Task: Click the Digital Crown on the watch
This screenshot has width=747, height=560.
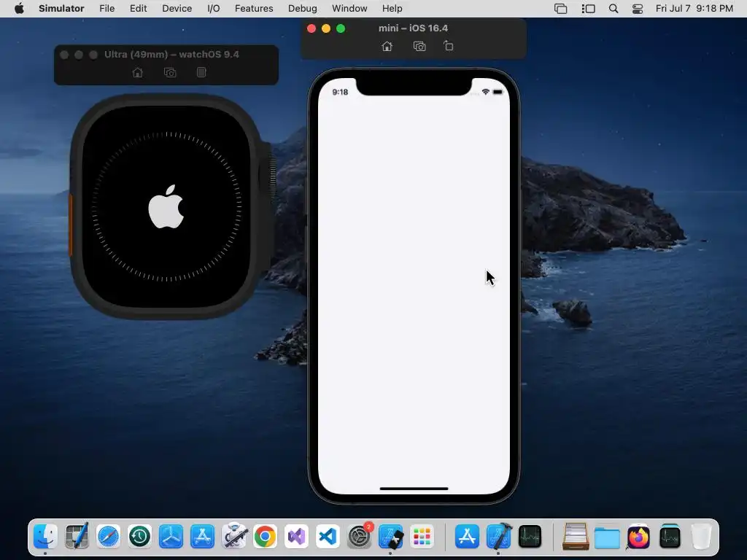Action: pyautogui.click(x=273, y=174)
